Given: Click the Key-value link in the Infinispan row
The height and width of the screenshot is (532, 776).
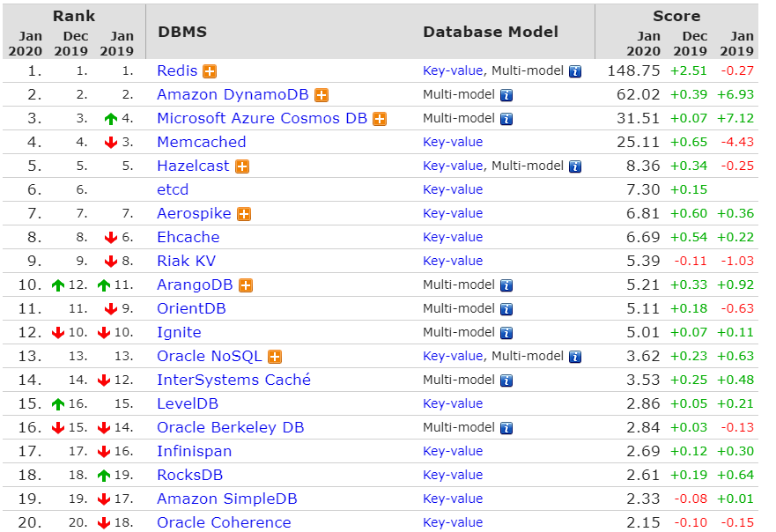Looking at the screenshot, I should tap(453, 451).
